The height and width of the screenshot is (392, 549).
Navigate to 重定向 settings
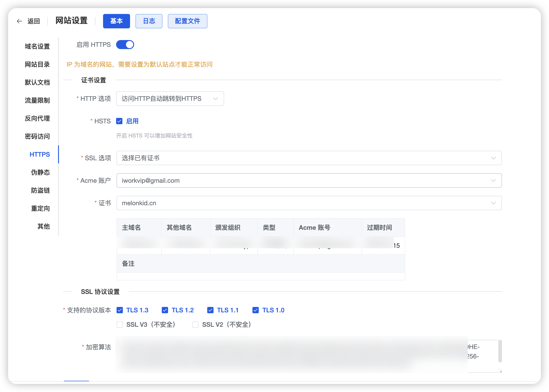pyautogui.click(x=40, y=208)
